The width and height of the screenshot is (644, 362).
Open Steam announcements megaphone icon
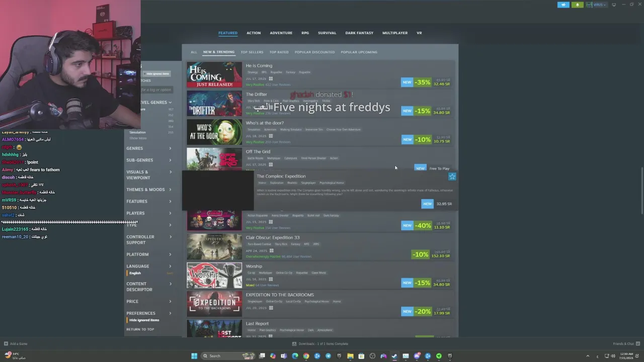(563, 5)
